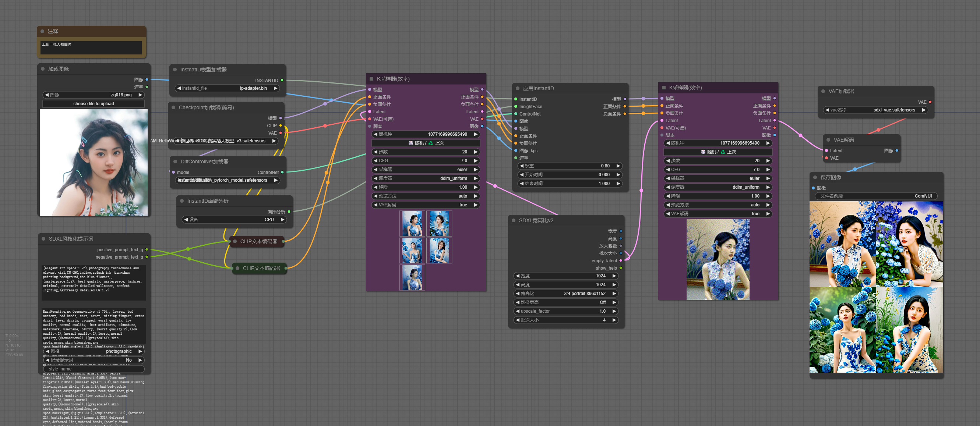Click the style_name input field
This screenshot has height=426, width=980.
click(94, 369)
